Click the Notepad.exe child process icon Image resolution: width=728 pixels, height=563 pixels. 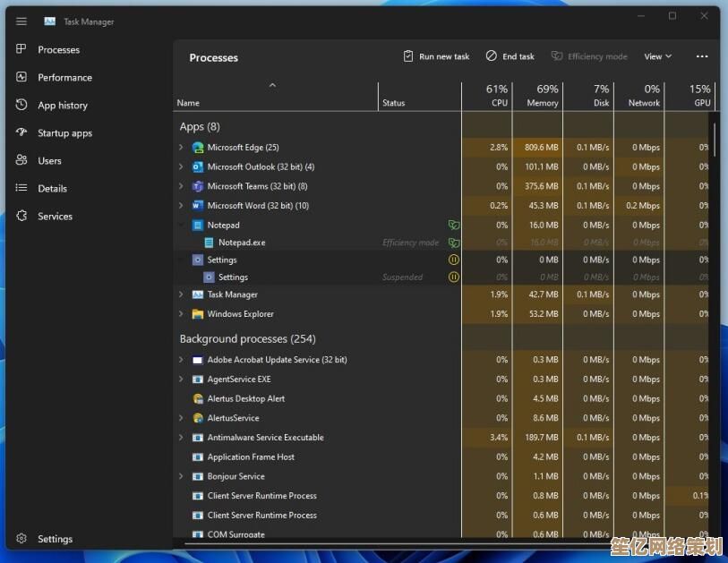click(x=209, y=243)
